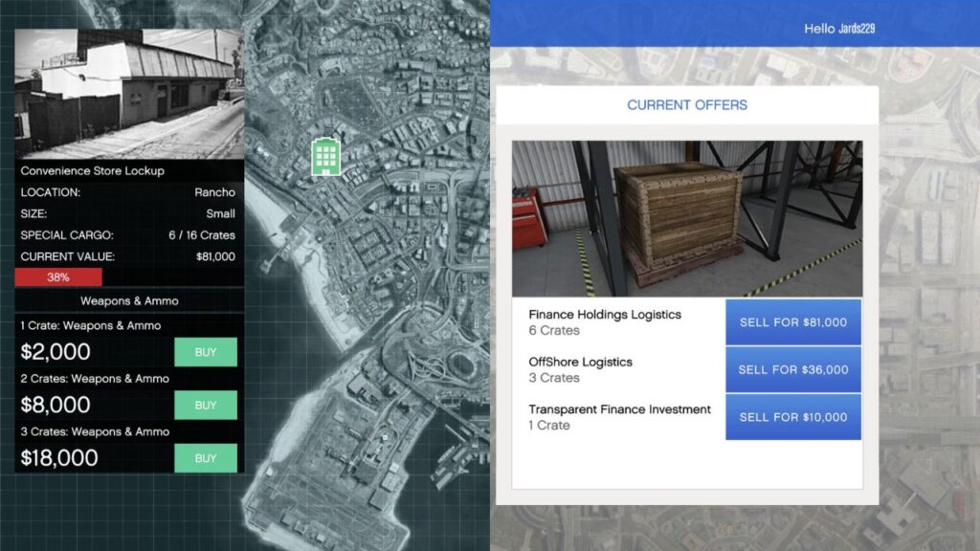
Task: Click '6 Crates' under Finance Holdings Logistics
Action: (554, 330)
